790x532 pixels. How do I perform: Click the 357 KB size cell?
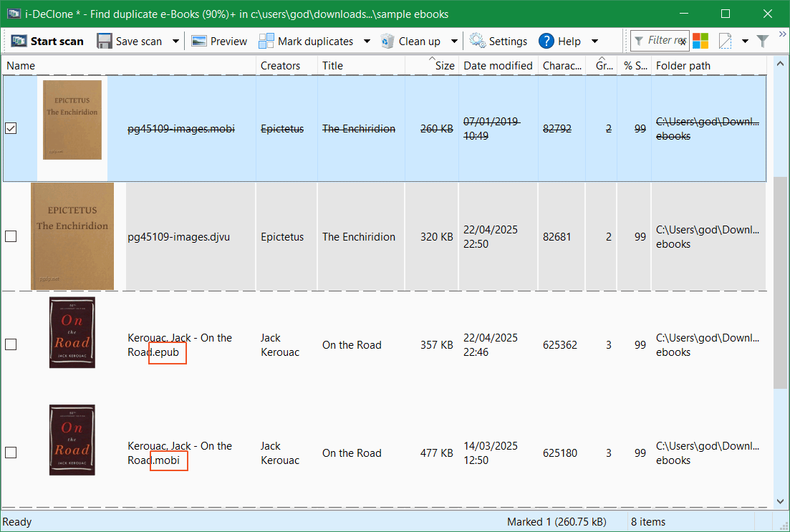pos(436,344)
